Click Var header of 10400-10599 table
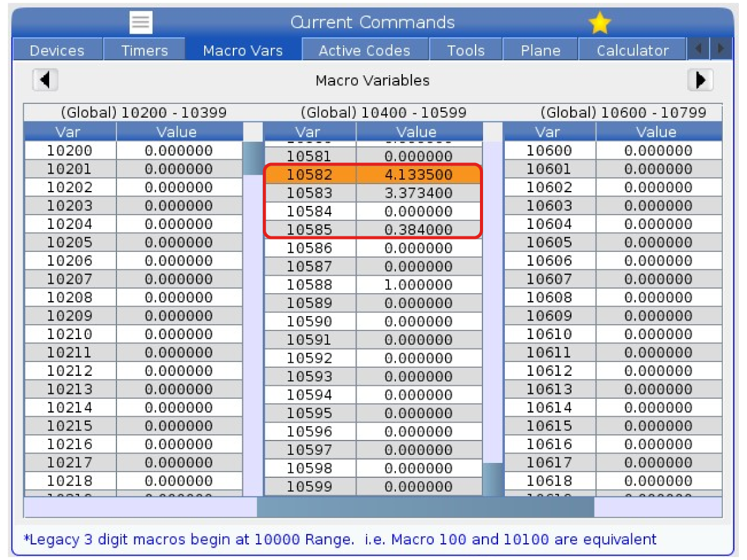The height and width of the screenshot is (560, 747). click(310, 132)
